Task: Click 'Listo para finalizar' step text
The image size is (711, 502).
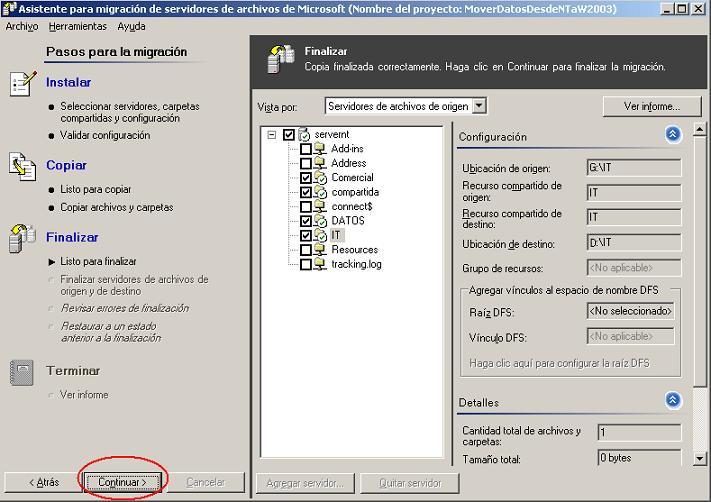Action: (98, 262)
